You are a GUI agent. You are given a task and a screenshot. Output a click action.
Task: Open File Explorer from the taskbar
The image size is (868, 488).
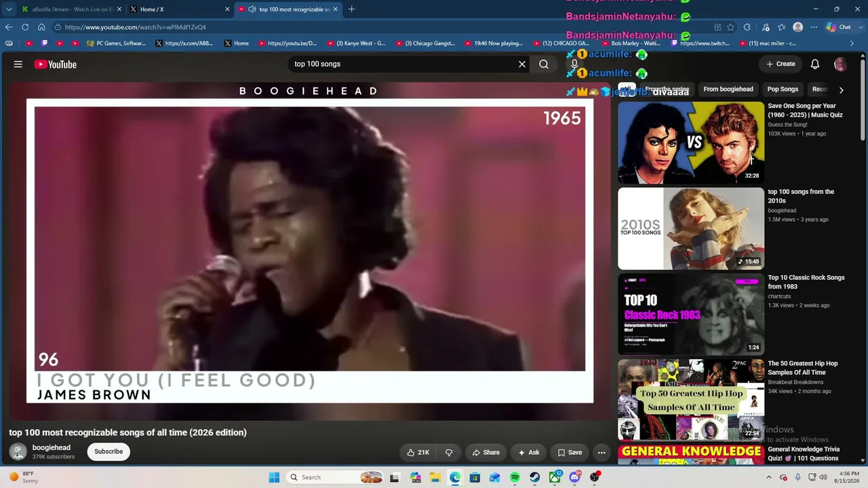pos(435,477)
